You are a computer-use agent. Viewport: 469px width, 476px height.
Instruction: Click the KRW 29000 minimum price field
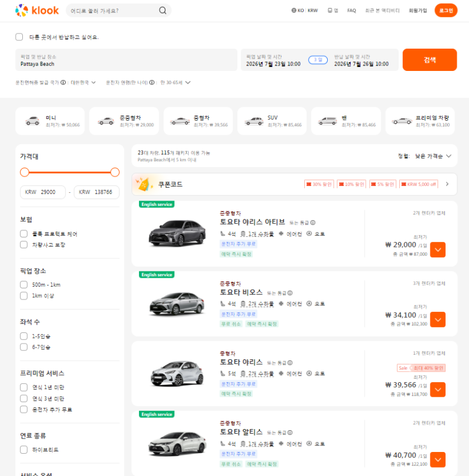point(43,192)
